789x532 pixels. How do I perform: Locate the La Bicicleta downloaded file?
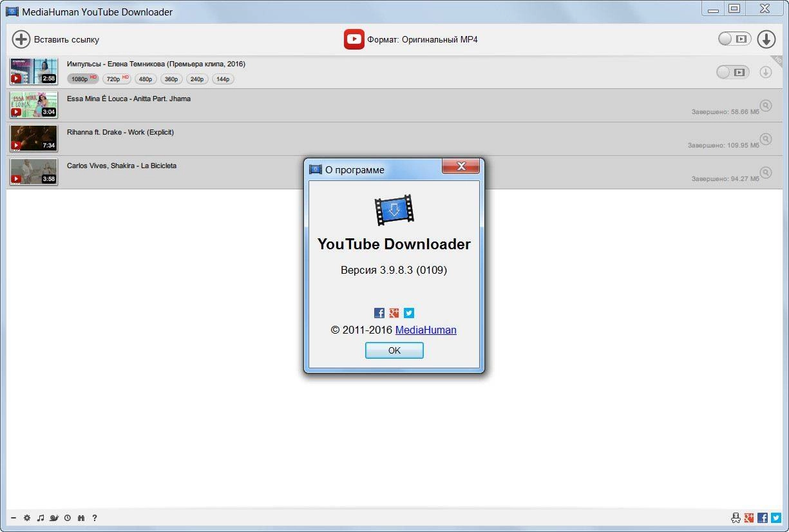[x=766, y=172]
